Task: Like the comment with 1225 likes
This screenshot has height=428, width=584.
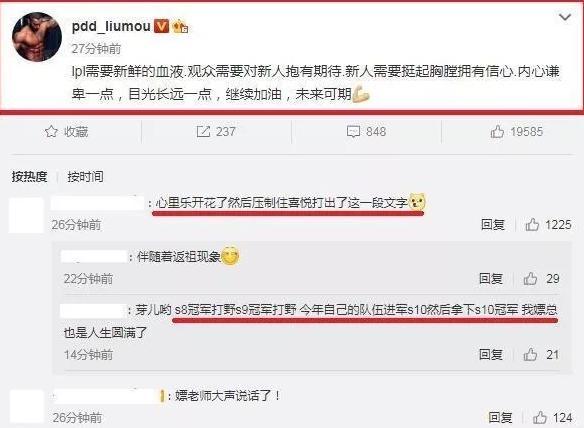Action: 548,225
